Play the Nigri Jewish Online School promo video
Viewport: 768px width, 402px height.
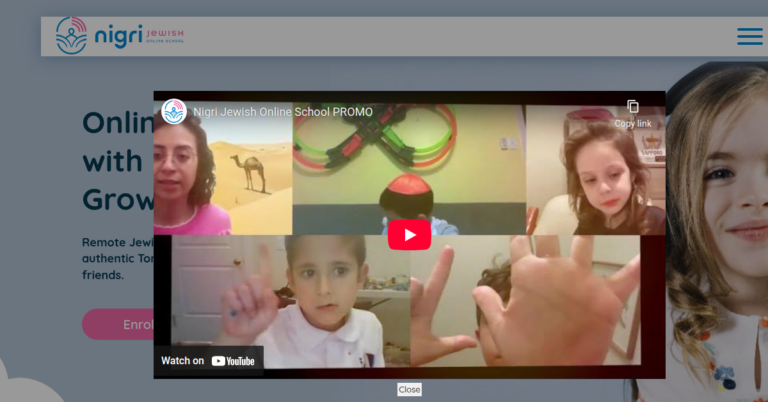(409, 236)
